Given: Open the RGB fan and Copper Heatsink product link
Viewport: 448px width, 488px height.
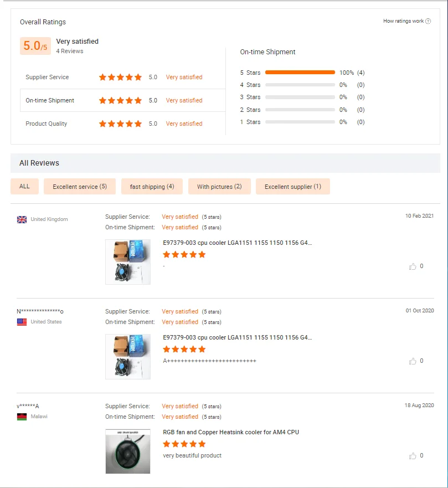Looking at the screenshot, I should (230, 432).
